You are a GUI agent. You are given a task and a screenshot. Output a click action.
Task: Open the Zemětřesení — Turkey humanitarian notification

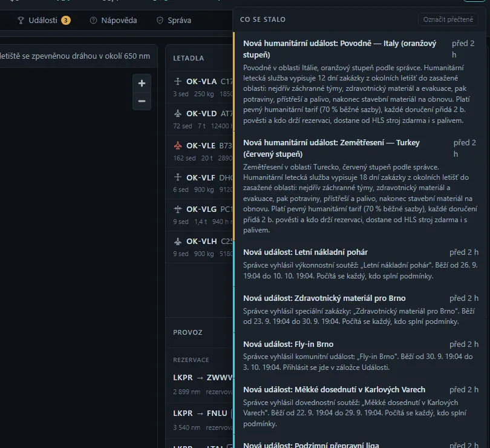pyautogui.click(x=359, y=186)
